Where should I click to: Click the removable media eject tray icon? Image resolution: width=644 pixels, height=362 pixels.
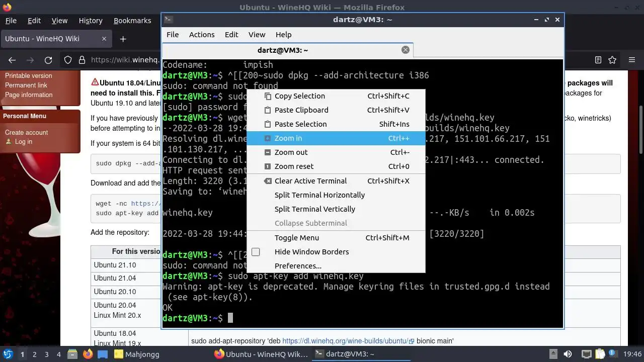click(552, 354)
